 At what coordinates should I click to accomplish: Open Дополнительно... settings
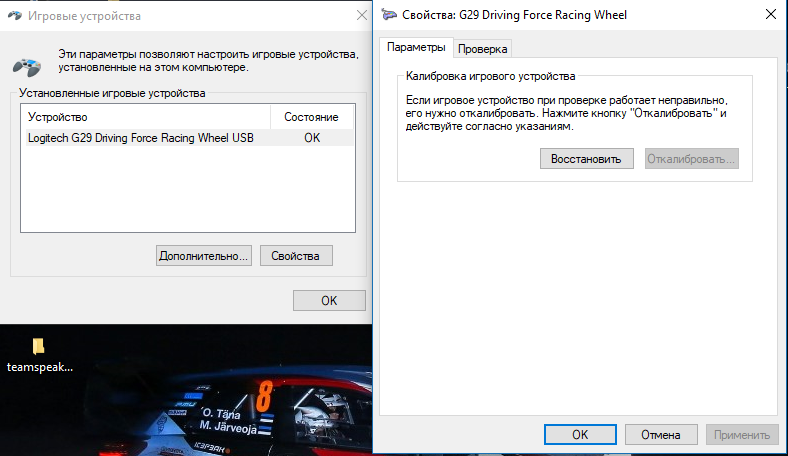(203, 256)
